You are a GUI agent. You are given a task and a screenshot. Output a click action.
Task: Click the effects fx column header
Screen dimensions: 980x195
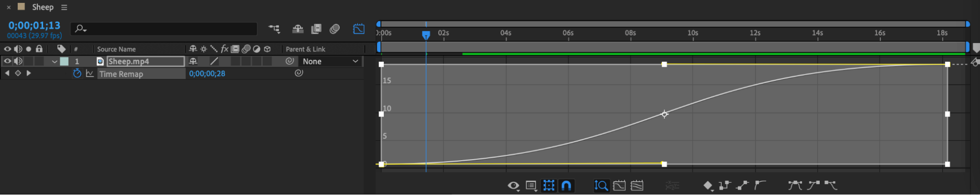click(x=225, y=49)
